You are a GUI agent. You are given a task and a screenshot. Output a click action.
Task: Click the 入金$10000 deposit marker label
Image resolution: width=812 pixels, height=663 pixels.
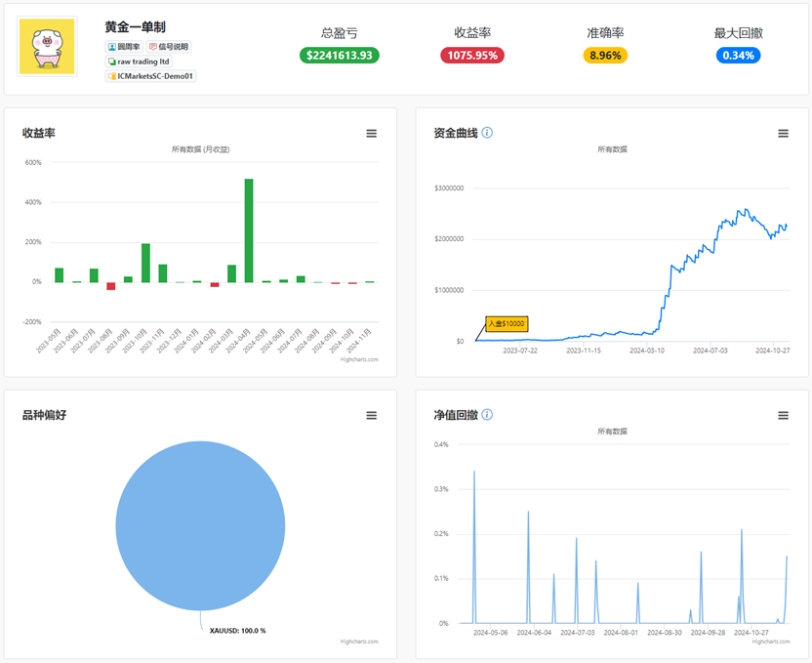tap(507, 324)
